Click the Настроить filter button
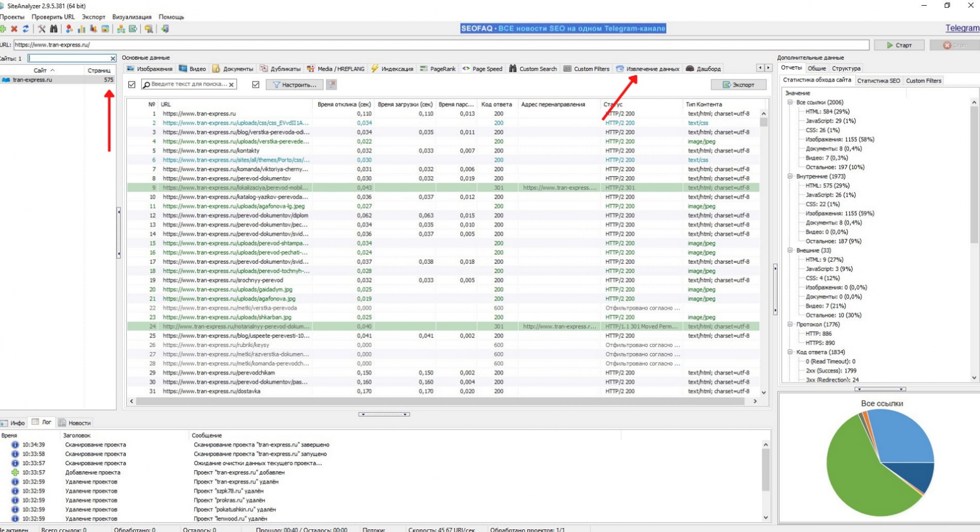This screenshot has height=532, width=980. pos(294,84)
